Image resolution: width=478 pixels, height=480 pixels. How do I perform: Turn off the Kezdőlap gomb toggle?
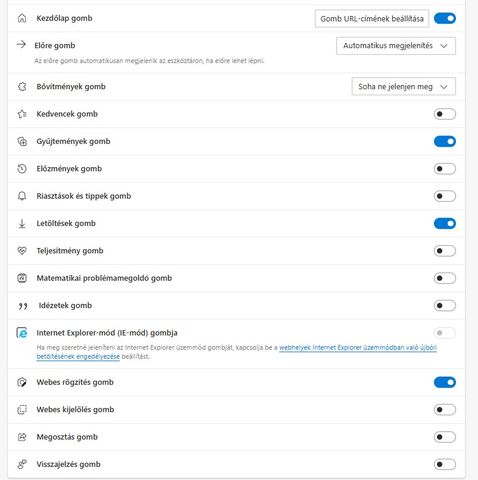[445, 18]
